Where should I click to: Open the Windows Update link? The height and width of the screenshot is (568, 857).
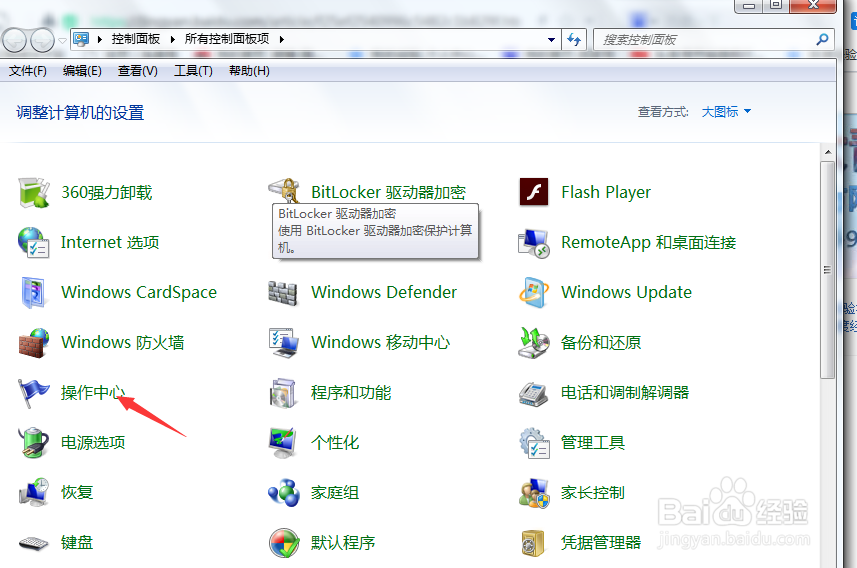point(626,292)
